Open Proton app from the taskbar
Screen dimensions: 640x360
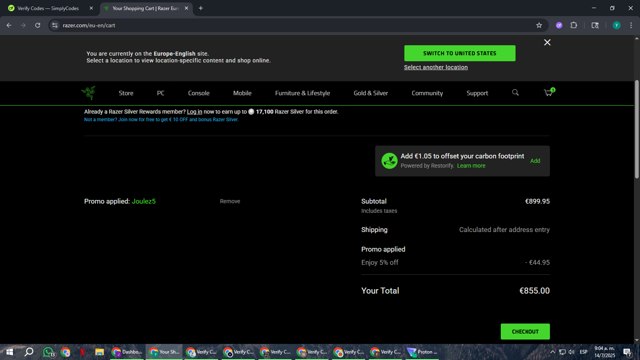pyautogui.click(x=422, y=351)
